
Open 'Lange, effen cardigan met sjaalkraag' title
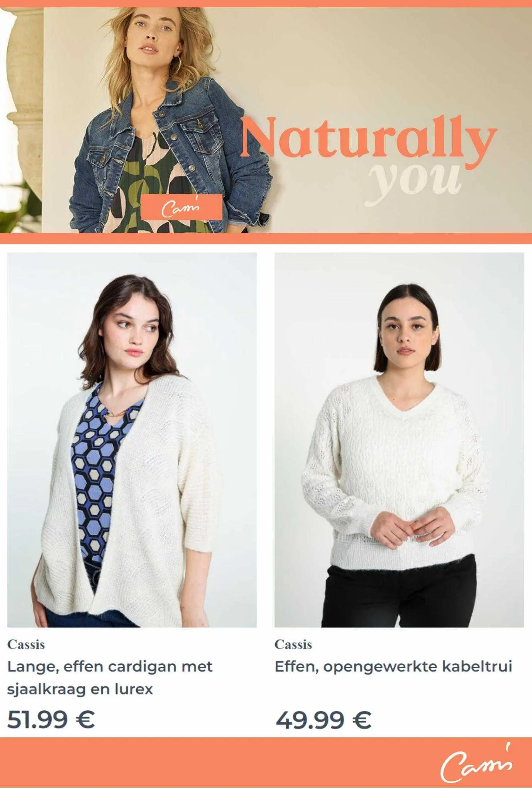[110, 678]
